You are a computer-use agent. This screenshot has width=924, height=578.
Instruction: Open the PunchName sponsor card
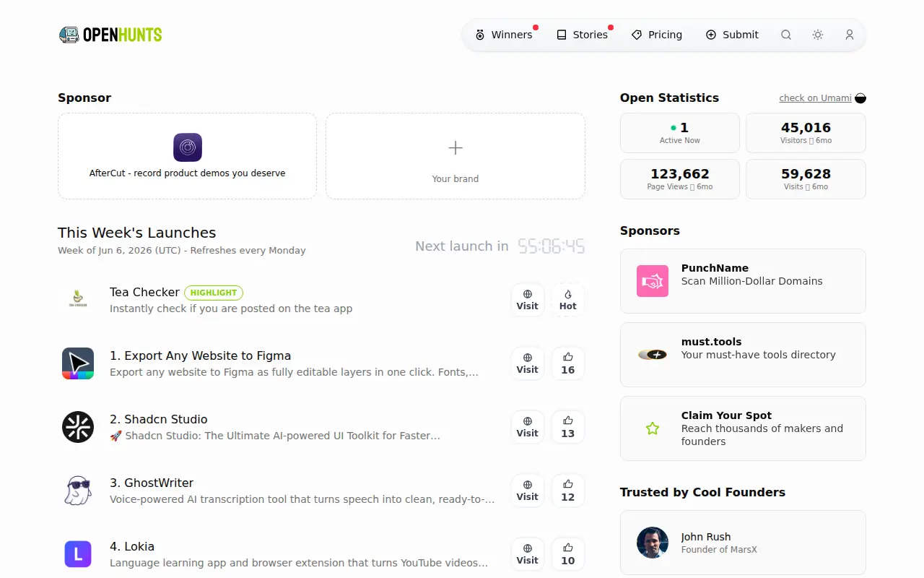click(x=743, y=281)
